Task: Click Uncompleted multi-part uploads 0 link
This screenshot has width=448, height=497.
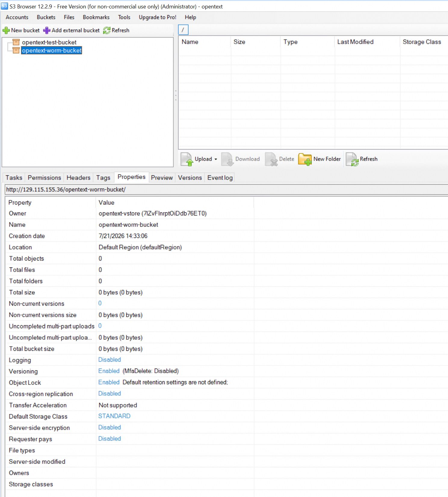Action: pos(100,326)
